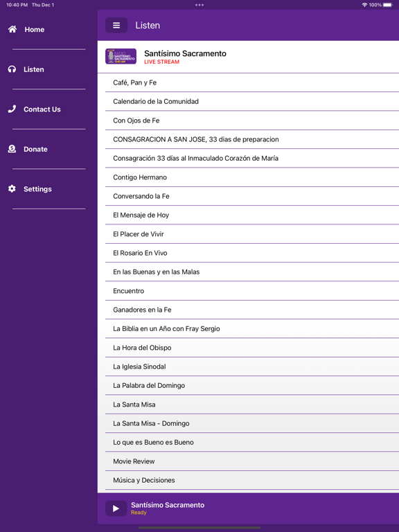Tap the Wi-Fi status icon
Screen dimensions: 399x532
pyautogui.click(x=364, y=5)
